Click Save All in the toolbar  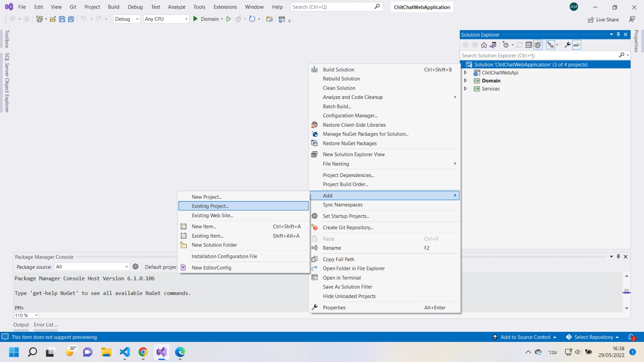point(71,19)
